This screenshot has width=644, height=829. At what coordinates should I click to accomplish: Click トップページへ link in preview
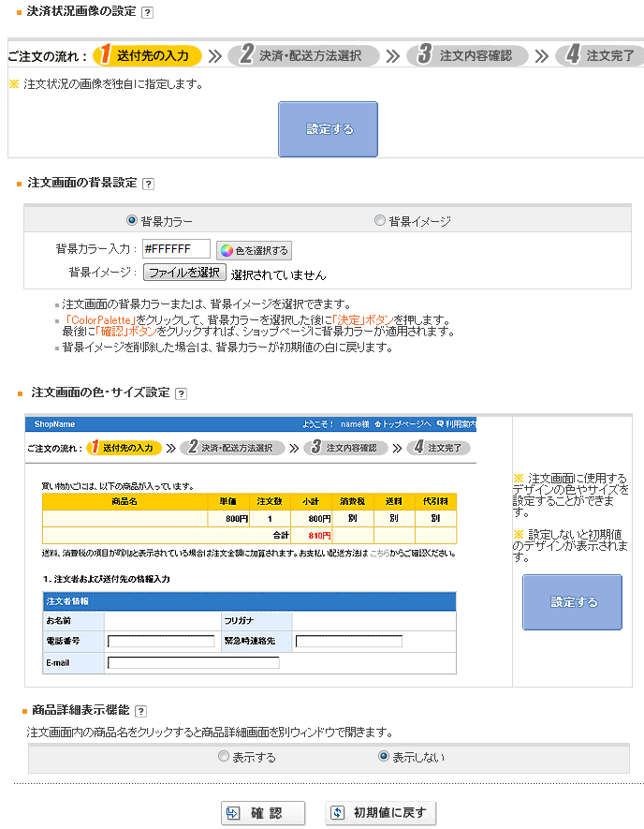pos(403,424)
